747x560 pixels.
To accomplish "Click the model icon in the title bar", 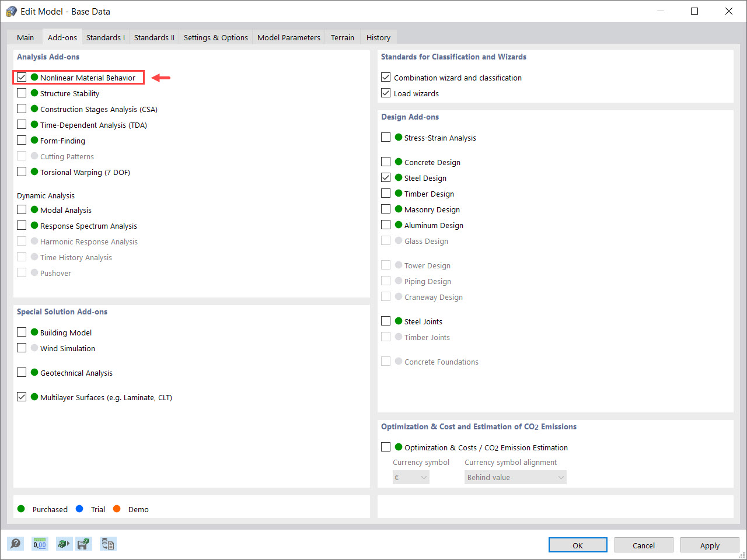I will [11, 10].
